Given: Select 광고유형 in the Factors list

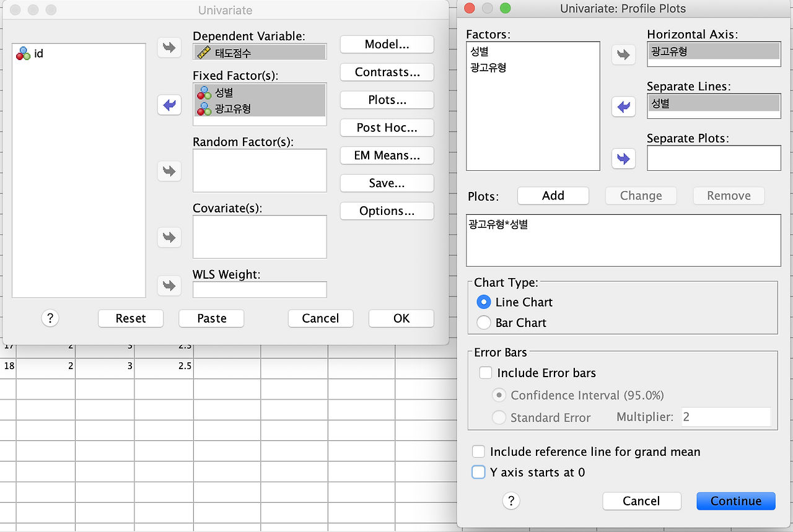Looking at the screenshot, I should (x=533, y=68).
